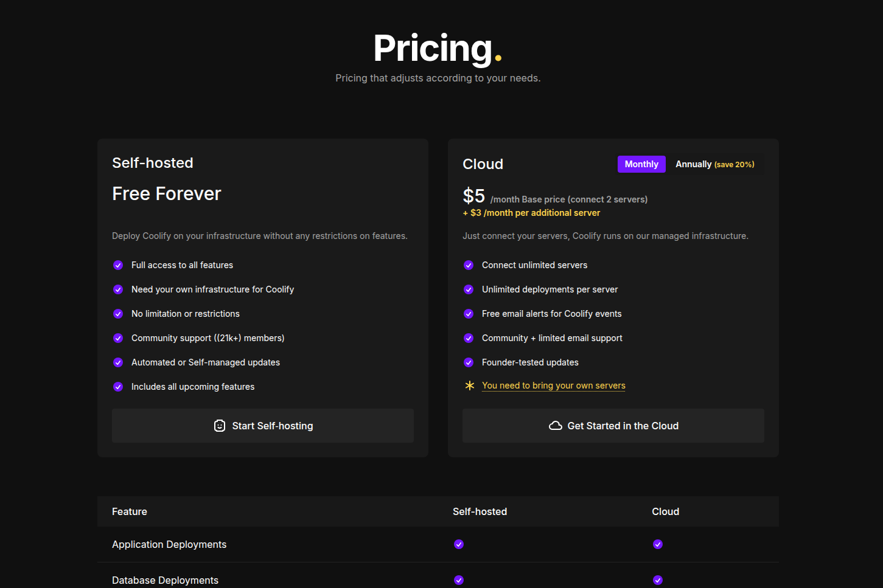Click checkmark icon beside Automated or Self-managed updates
Screen dimensions: 883x588
coord(118,362)
